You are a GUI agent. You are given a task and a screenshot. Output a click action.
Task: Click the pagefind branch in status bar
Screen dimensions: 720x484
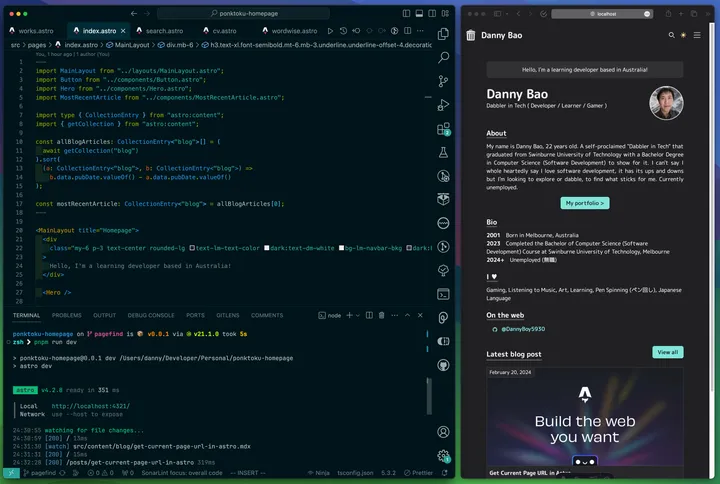(40, 473)
